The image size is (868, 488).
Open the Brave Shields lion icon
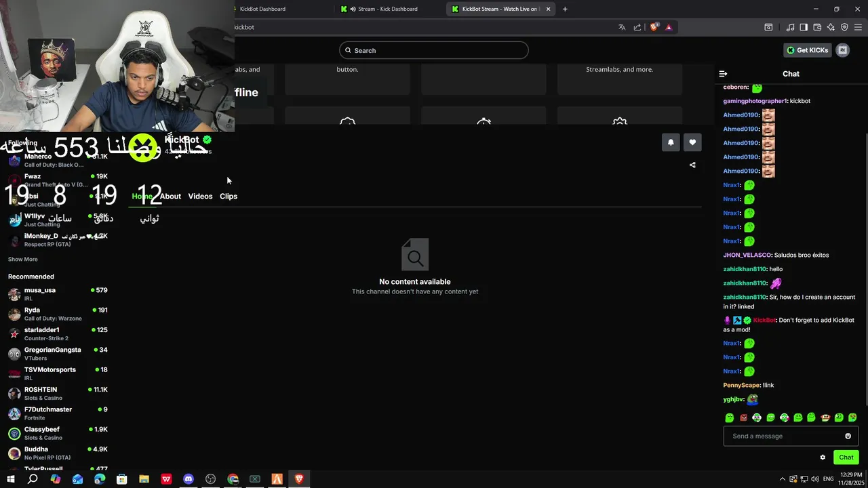point(654,27)
